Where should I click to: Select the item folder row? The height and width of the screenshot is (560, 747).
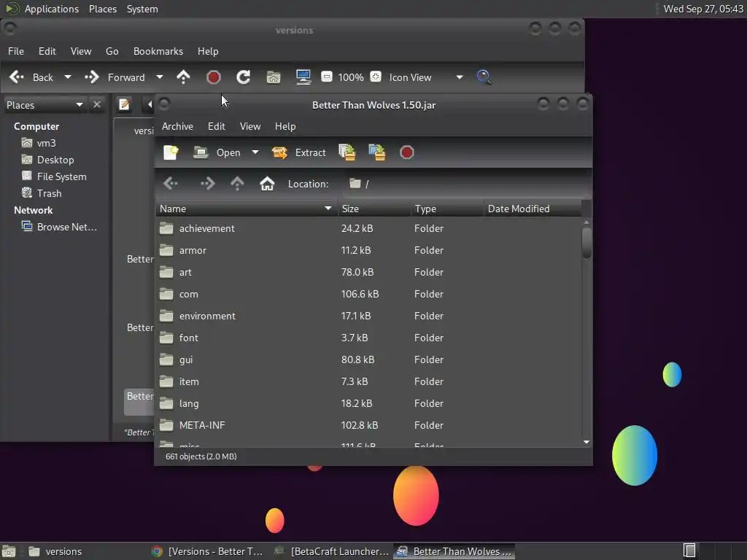[368, 382]
